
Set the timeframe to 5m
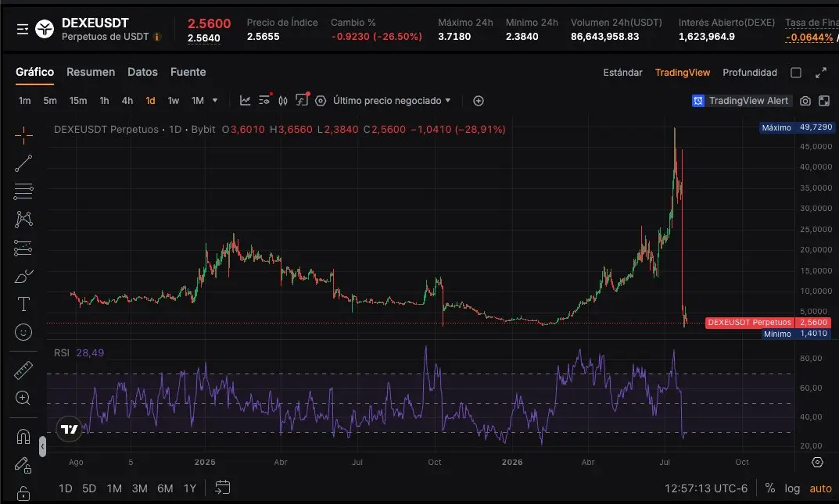click(x=50, y=101)
